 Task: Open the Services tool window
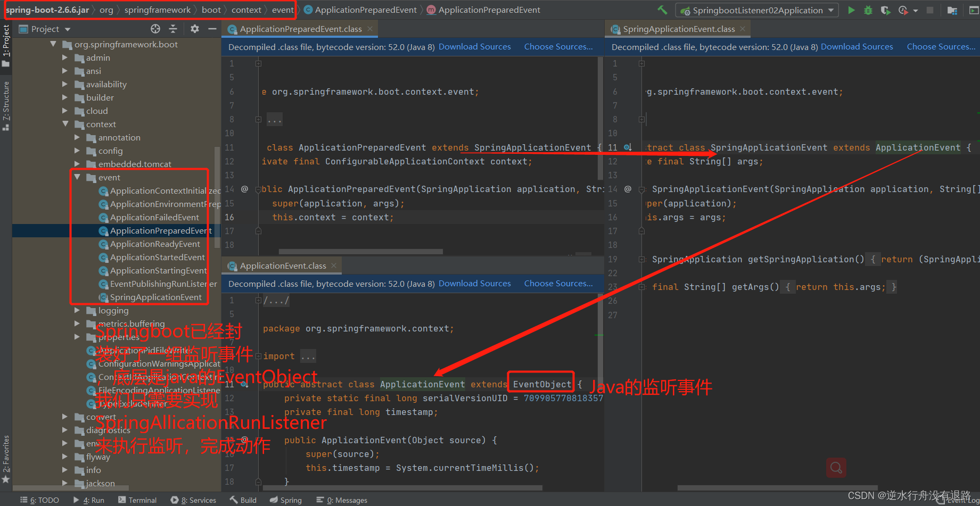click(193, 500)
